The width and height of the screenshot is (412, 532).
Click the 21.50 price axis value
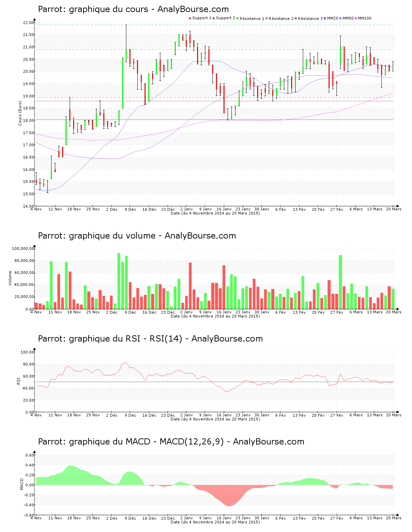pyautogui.click(x=28, y=35)
